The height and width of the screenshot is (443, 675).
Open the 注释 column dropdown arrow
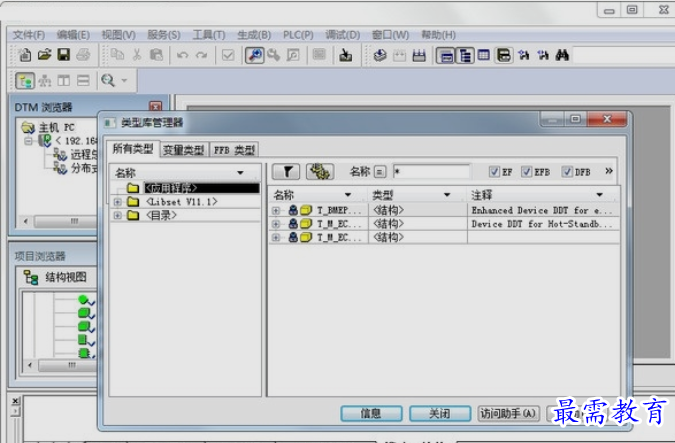tap(600, 195)
